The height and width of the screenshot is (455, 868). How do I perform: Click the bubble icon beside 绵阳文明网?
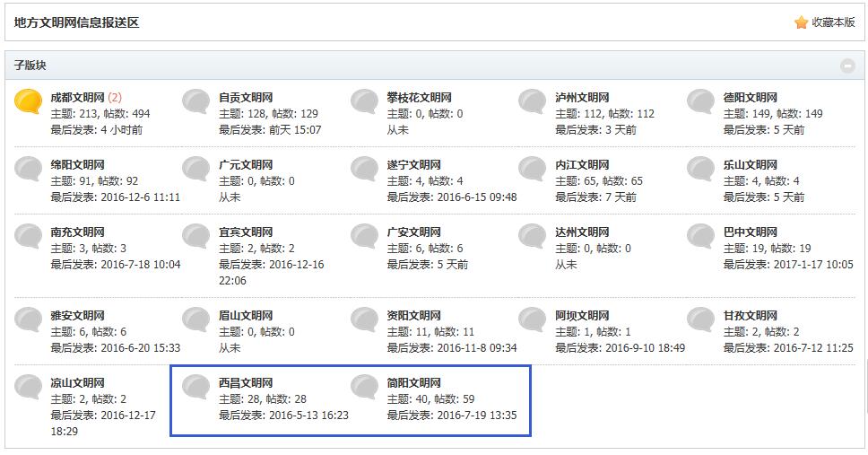(28, 169)
